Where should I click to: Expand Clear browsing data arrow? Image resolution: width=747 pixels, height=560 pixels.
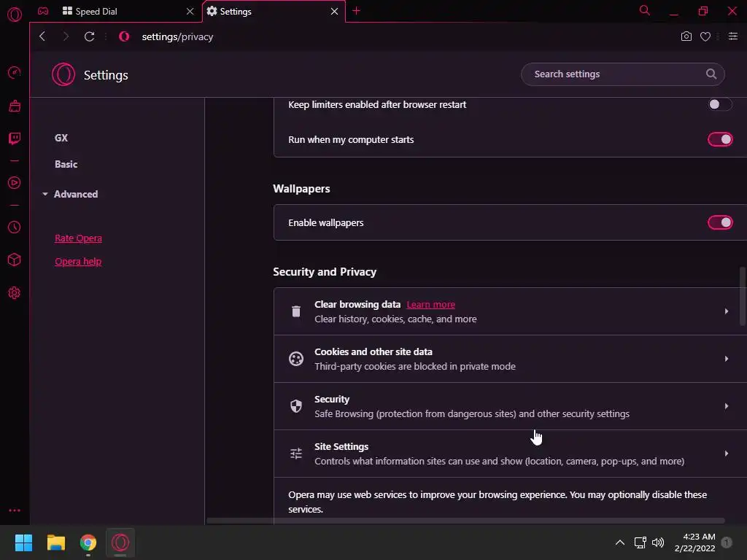(727, 311)
